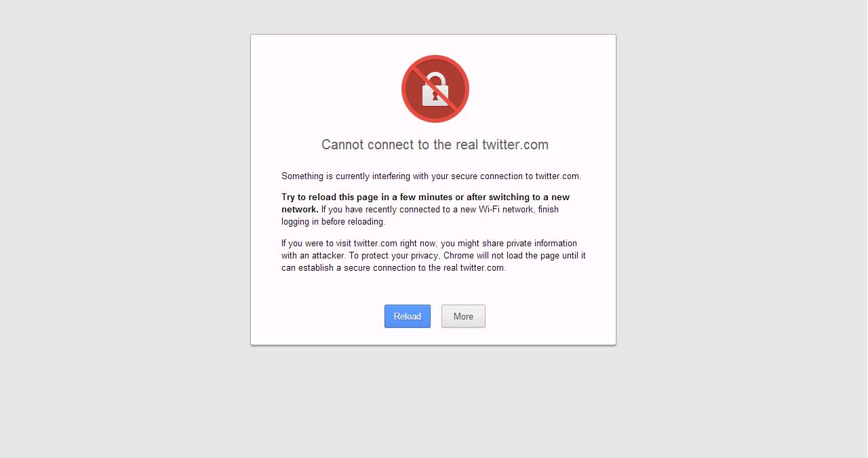Click the crossed-out padlock warning icon
868x458 pixels.
click(435, 89)
